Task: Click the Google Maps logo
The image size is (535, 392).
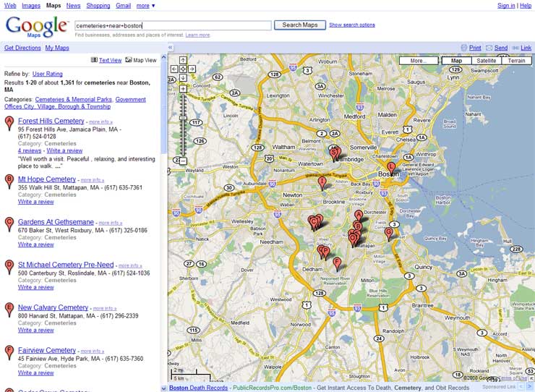Action: pyautogui.click(x=36, y=27)
